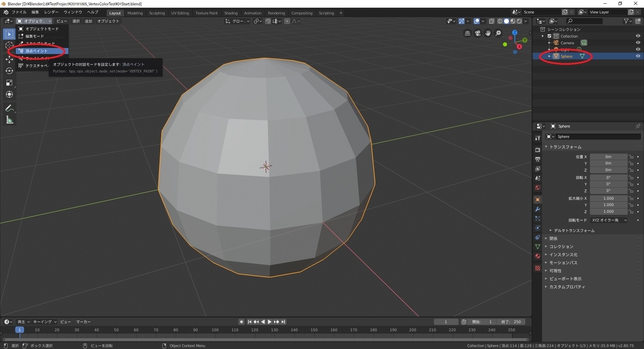Select the Annotate pencil tool
This screenshot has height=349, width=644.
[x=9, y=108]
